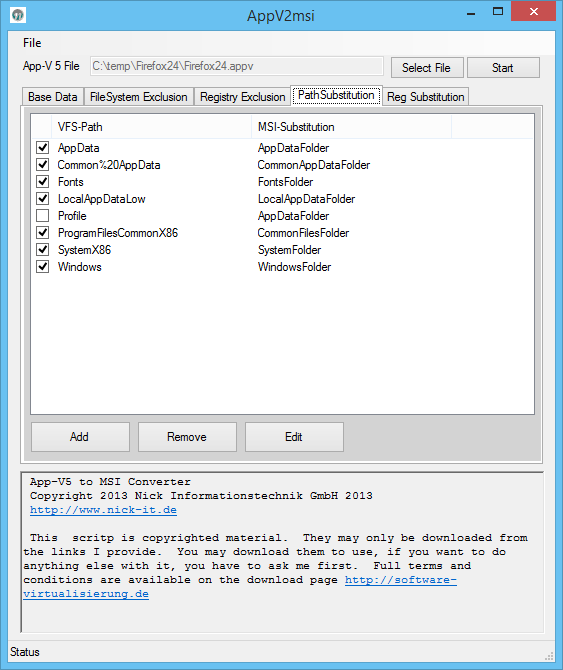Select the WindowsFolder substitution cell
The width and height of the screenshot is (563, 670).
click(294, 267)
